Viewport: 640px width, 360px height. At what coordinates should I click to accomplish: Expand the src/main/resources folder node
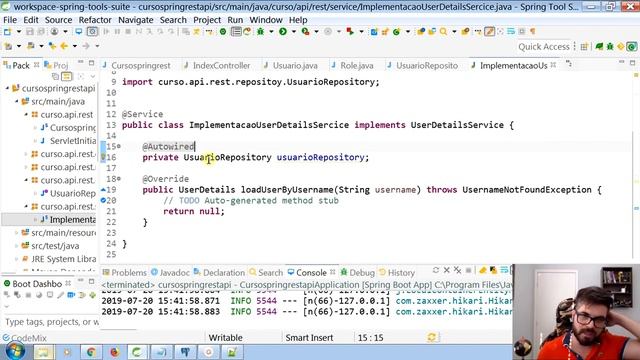pos(17,233)
